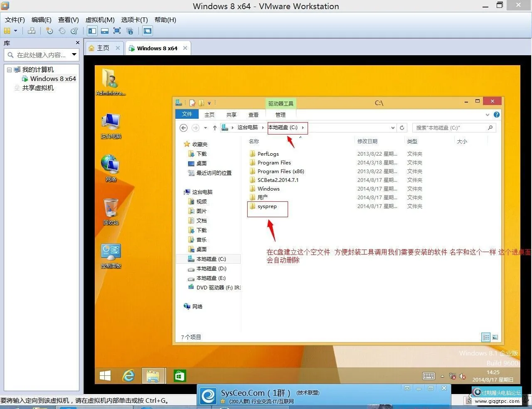This screenshot has height=409, width=532.
Task: Switch to the 查看 ribbon tab
Action: click(253, 115)
